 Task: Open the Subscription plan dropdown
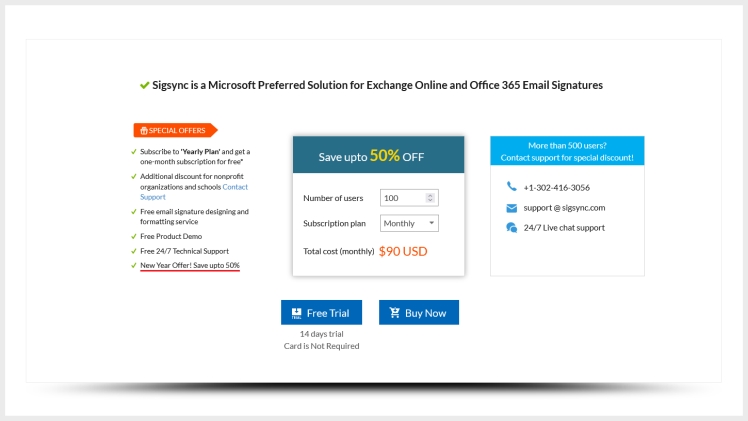409,224
